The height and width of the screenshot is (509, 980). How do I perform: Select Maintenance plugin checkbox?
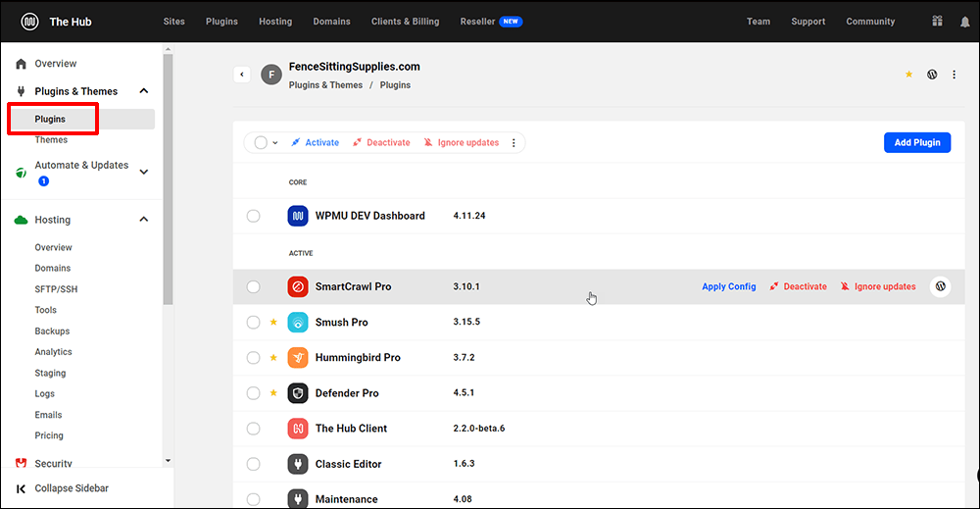coord(253,499)
